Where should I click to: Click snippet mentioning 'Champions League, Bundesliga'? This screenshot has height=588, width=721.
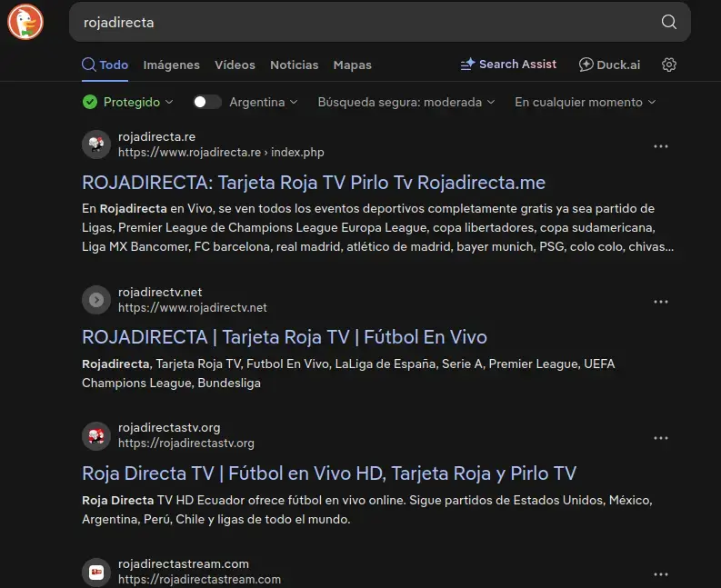(348, 374)
